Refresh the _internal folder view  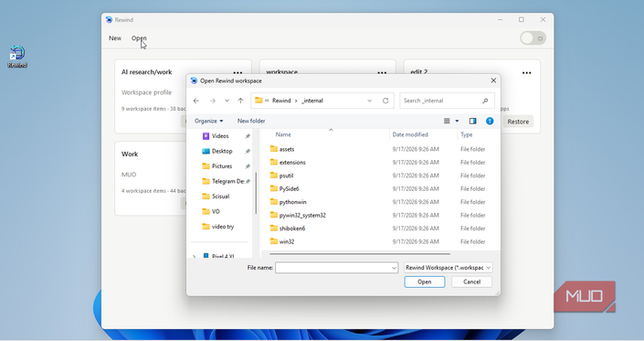385,101
